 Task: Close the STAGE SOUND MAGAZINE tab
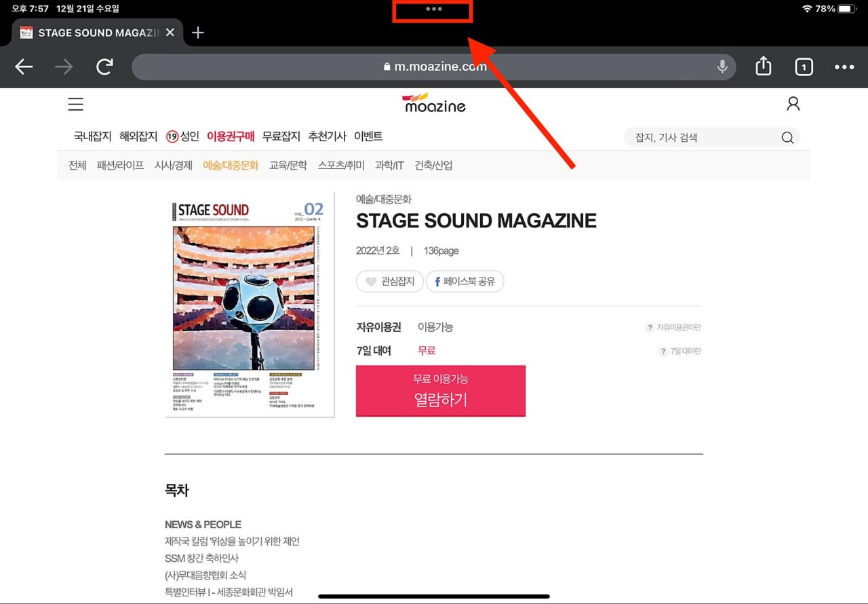tap(170, 33)
